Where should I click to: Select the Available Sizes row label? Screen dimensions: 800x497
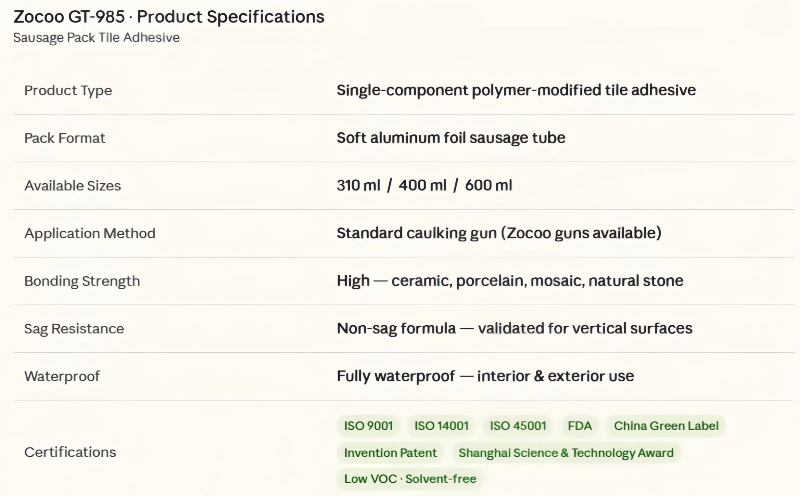click(x=73, y=186)
